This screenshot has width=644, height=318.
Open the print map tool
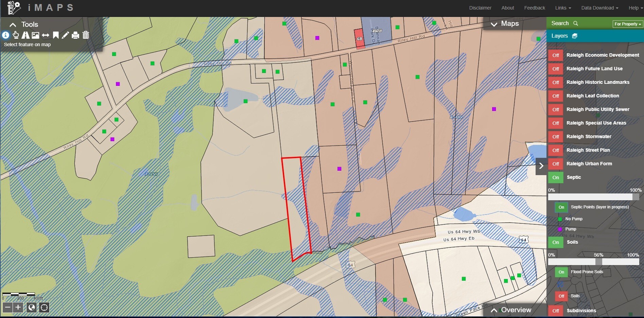point(75,35)
